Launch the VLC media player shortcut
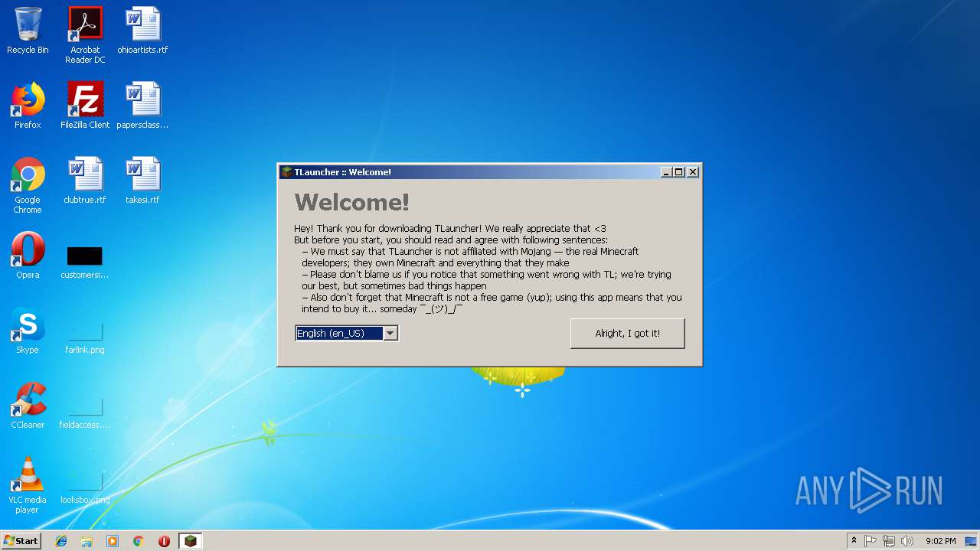980x551 pixels. 28,485
